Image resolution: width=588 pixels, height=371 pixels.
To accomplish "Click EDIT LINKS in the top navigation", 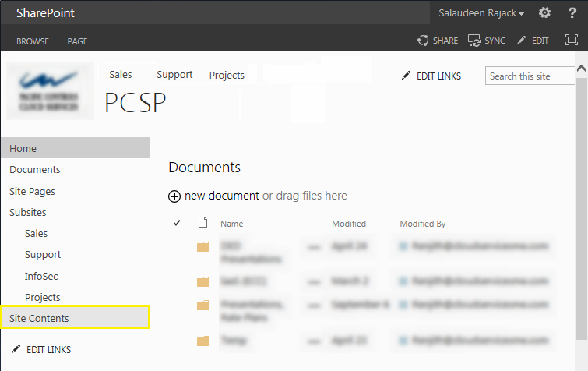I will point(431,76).
